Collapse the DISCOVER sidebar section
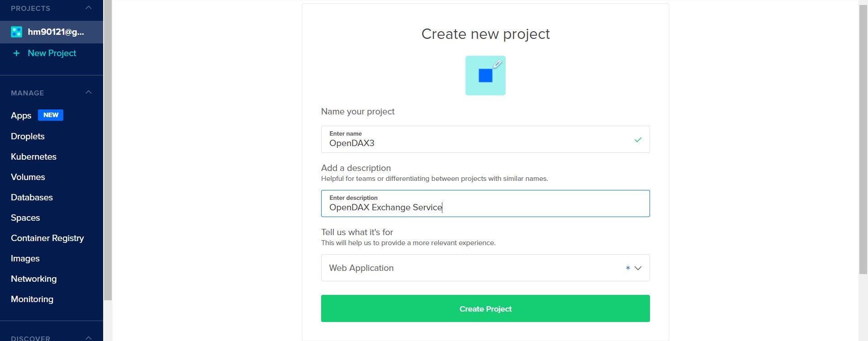Image resolution: width=868 pixels, height=341 pixels. click(89, 338)
